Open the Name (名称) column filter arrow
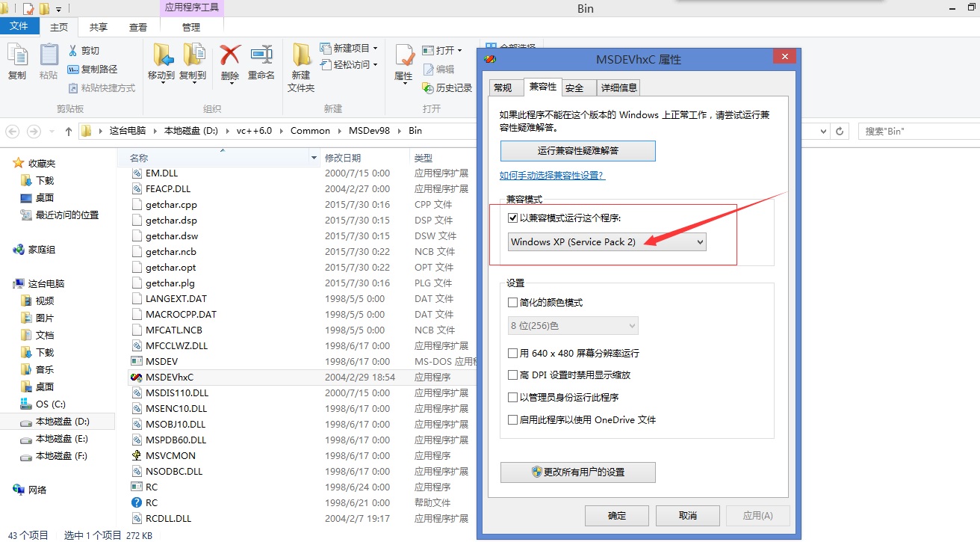 point(314,158)
